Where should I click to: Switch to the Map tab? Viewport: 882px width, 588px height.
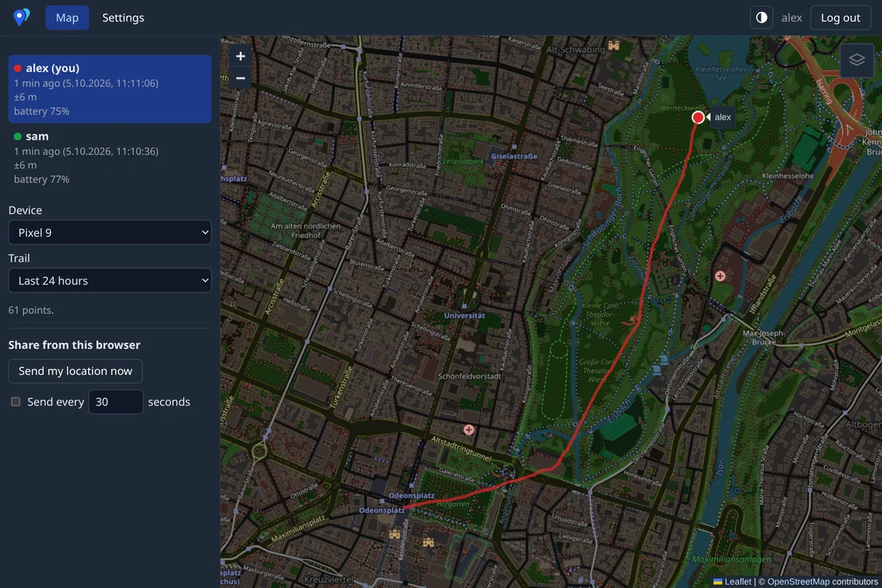pyautogui.click(x=67, y=18)
